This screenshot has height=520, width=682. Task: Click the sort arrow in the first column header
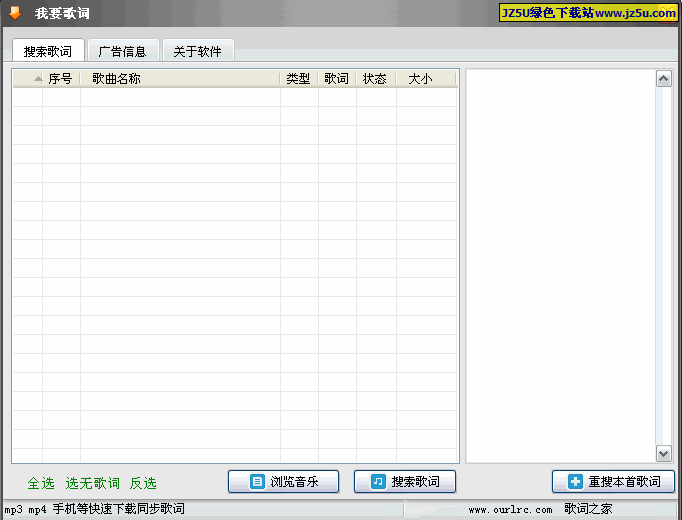[38, 79]
